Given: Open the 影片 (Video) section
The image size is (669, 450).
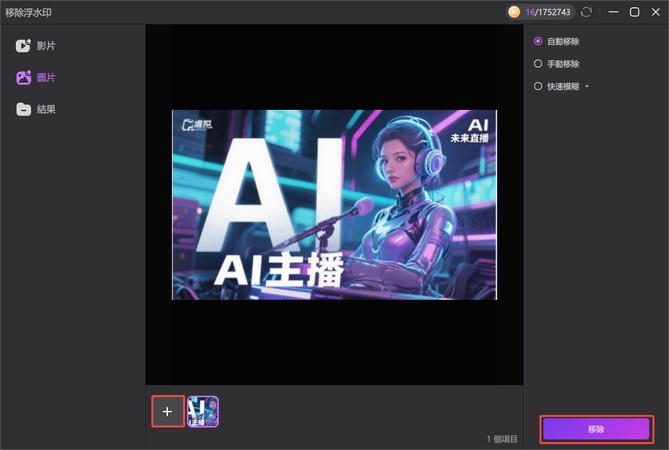Looking at the screenshot, I should [45, 46].
